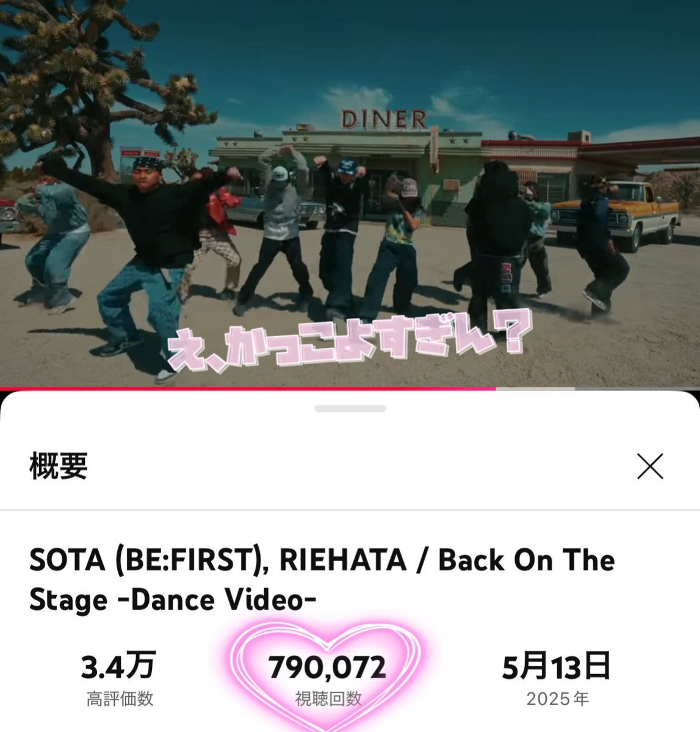Screen dimensions: 700x732
Task: Tap the 3.4万 likes number
Action: pyautogui.click(x=119, y=666)
